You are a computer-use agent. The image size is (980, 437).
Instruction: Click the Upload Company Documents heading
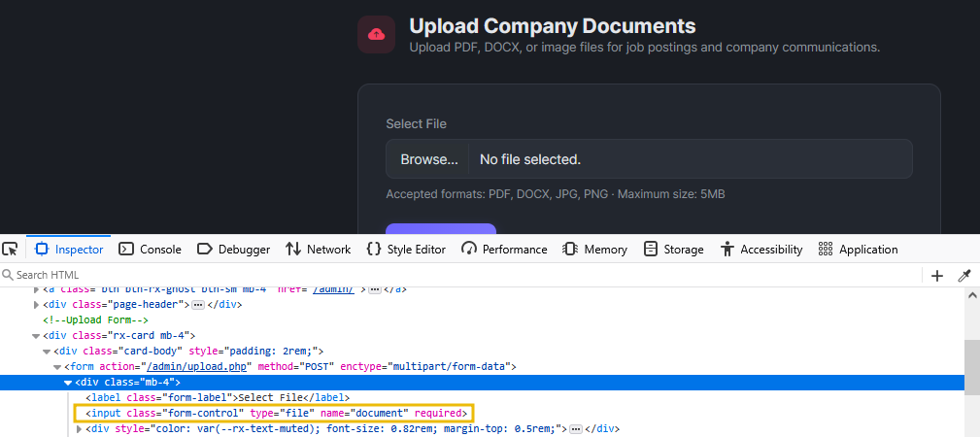point(553,26)
